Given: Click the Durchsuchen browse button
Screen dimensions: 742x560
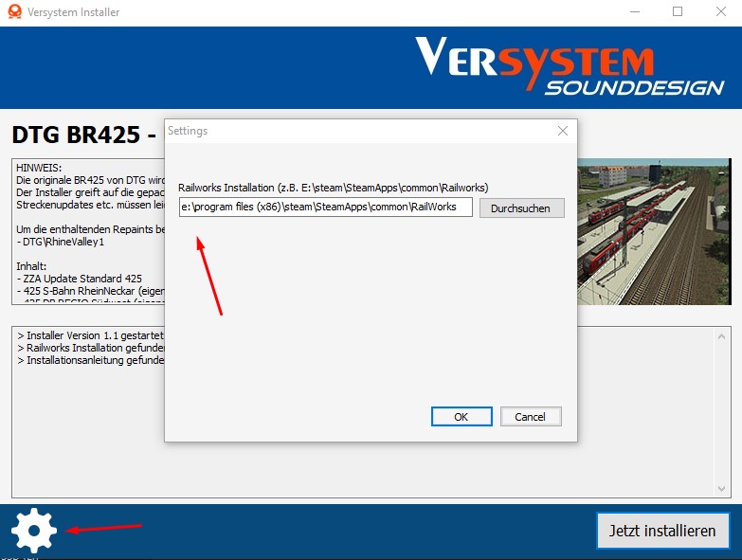Looking at the screenshot, I should tap(521, 208).
